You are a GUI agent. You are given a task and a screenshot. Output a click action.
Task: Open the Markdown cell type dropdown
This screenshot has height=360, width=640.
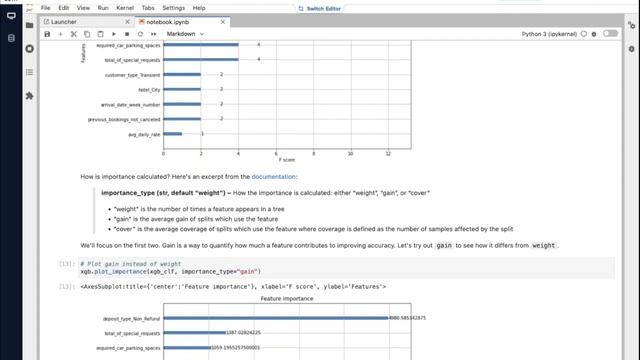pyautogui.click(x=185, y=34)
